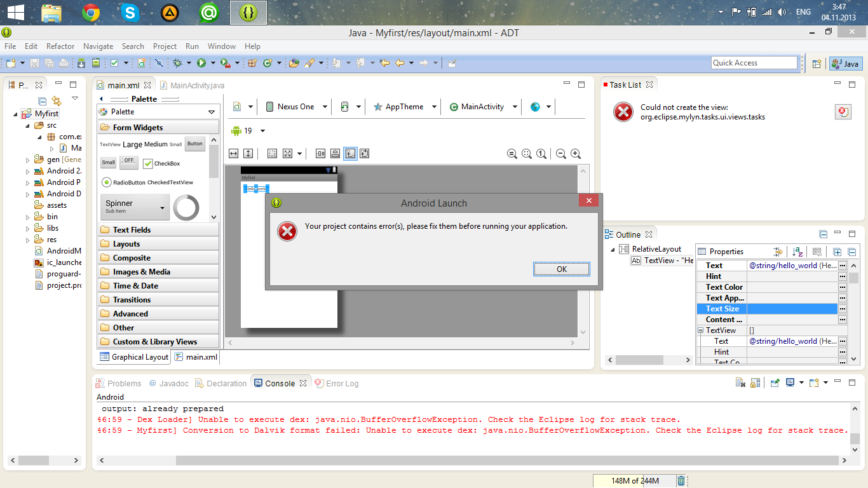This screenshot has width=868, height=488.
Task: Open the Android Virtual Device Manager icon
Action: (x=96, y=63)
